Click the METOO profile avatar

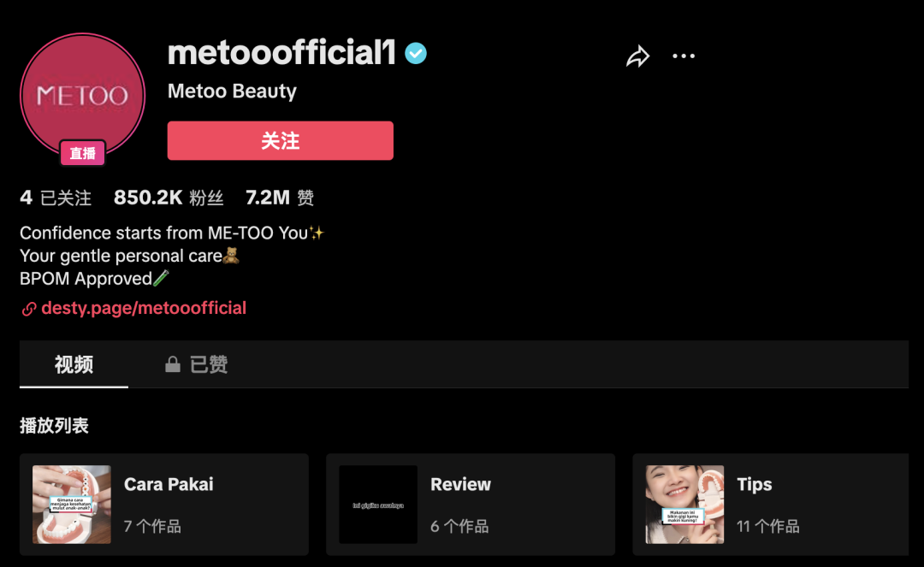(x=82, y=94)
